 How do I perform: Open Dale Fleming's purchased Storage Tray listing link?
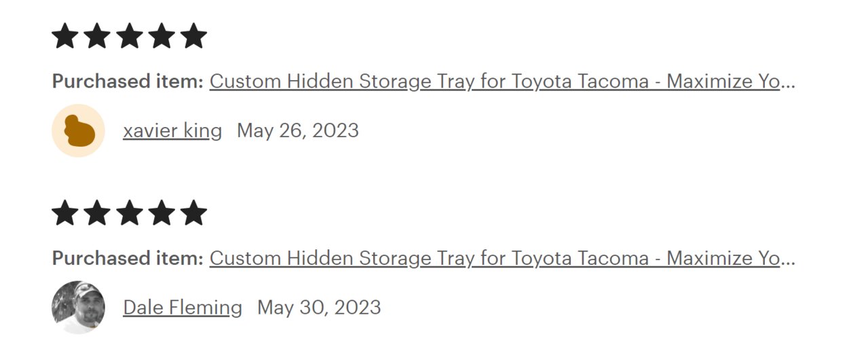pyautogui.click(x=502, y=258)
